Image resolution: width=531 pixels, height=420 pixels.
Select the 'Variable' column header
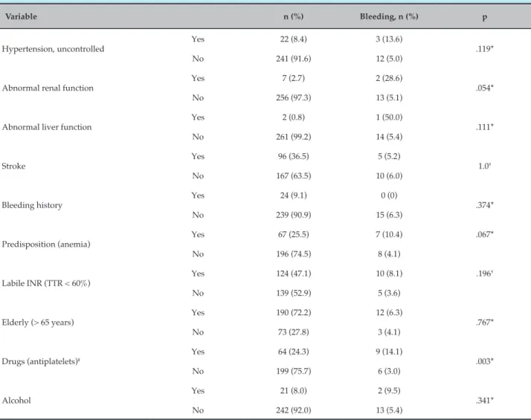[21, 16]
